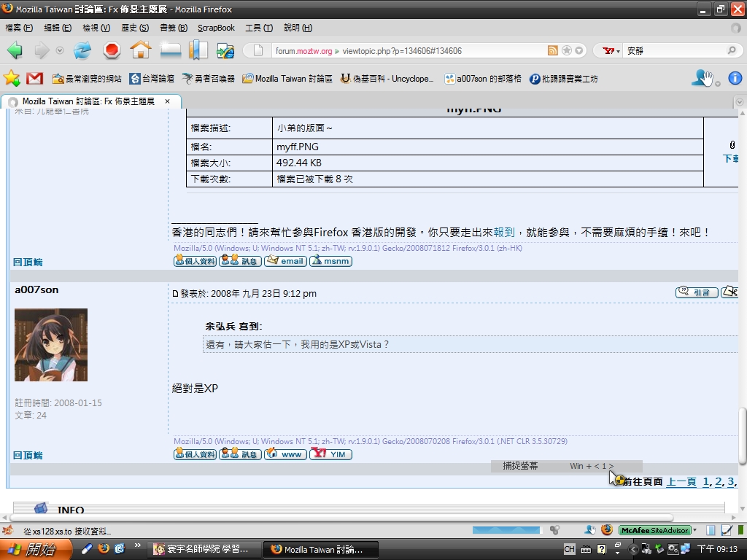Click search magnifier in Yahoo search box
The image size is (747, 560).
731,51
